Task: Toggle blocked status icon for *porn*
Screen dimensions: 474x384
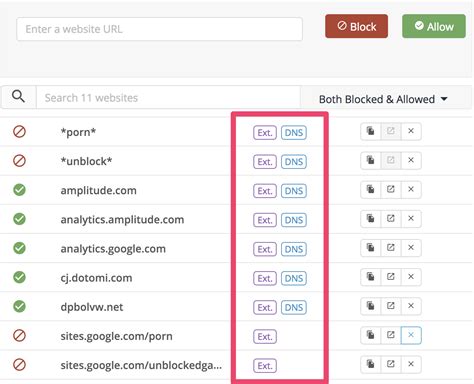Action: (x=19, y=132)
